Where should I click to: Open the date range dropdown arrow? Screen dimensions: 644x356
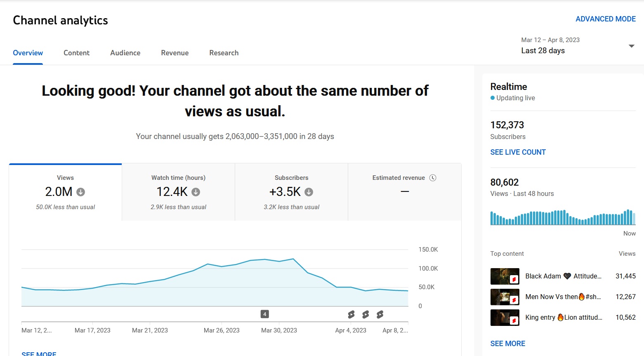click(631, 46)
